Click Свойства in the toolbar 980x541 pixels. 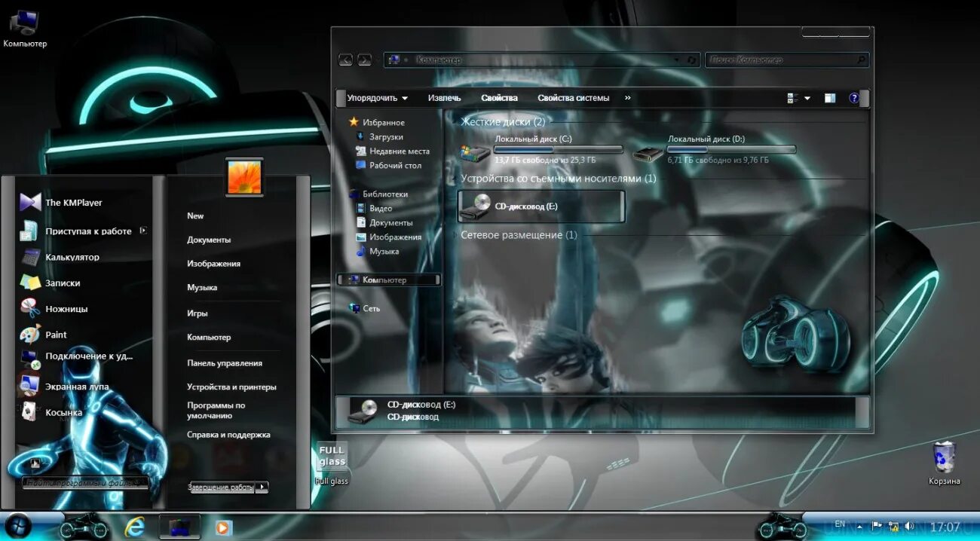(500, 98)
